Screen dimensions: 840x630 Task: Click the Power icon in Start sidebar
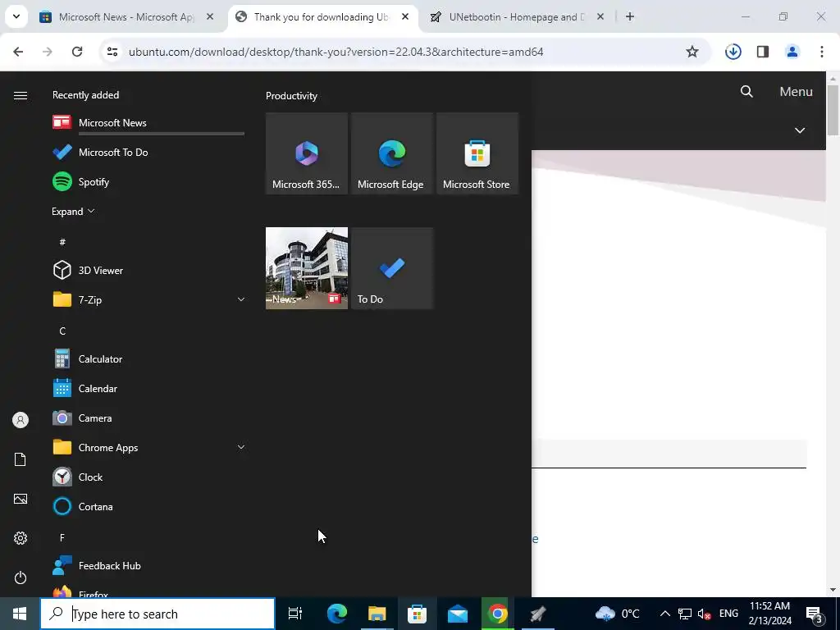pyautogui.click(x=21, y=577)
